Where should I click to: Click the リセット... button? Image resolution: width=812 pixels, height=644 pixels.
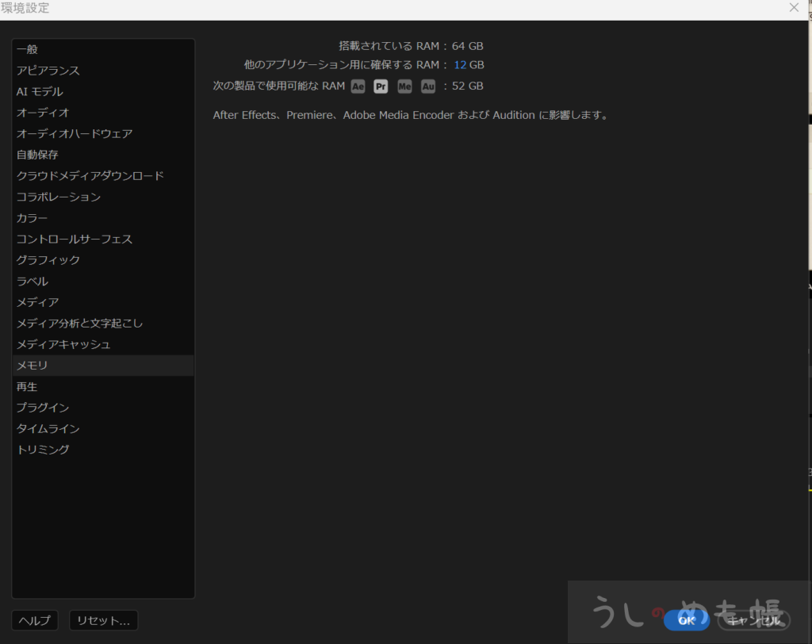click(104, 620)
